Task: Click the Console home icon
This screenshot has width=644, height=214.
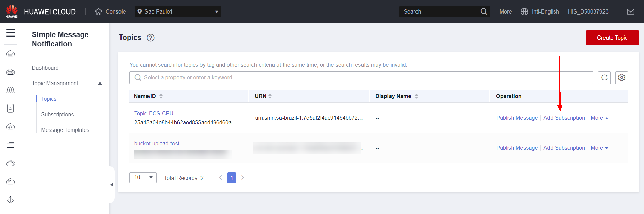Action: point(98,12)
